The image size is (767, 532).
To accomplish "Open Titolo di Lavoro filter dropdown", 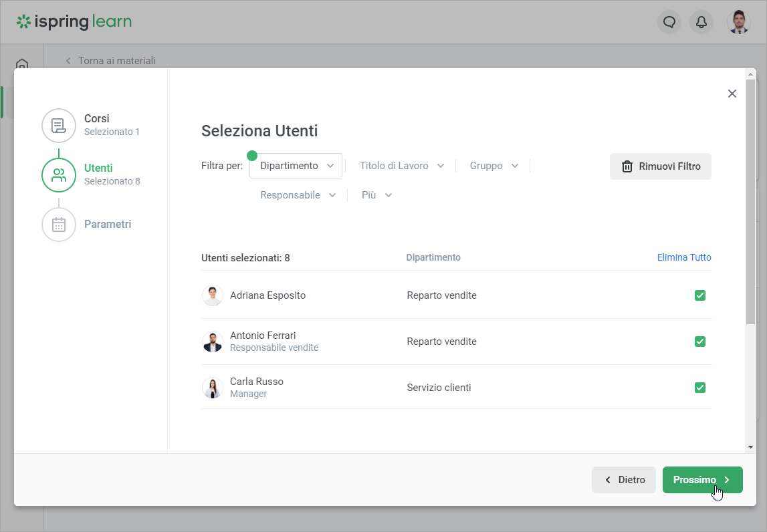I will (x=401, y=166).
